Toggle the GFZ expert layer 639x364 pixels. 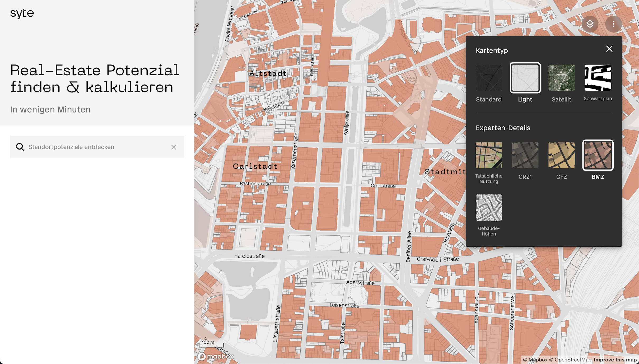tap(561, 155)
